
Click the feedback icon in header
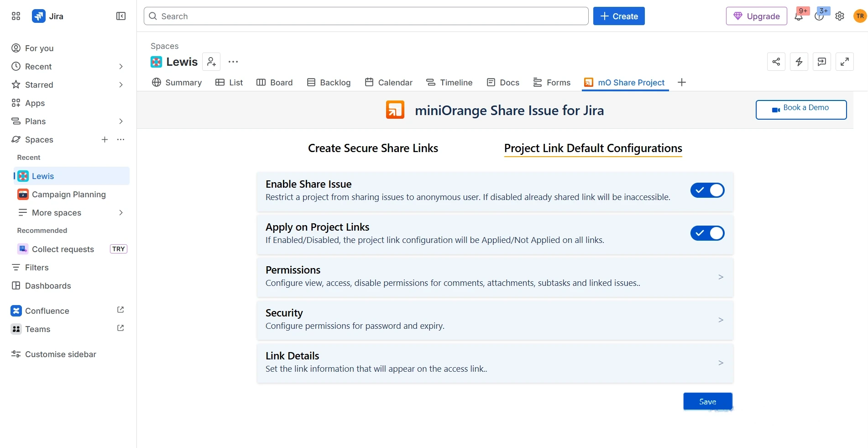[822, 62]
